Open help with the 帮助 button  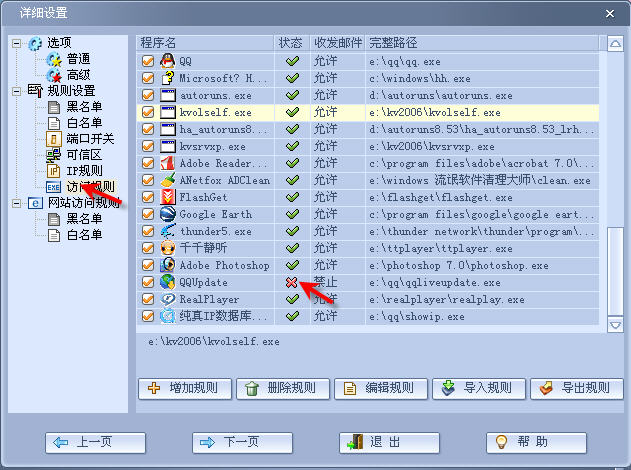click(x=536, y=443)
